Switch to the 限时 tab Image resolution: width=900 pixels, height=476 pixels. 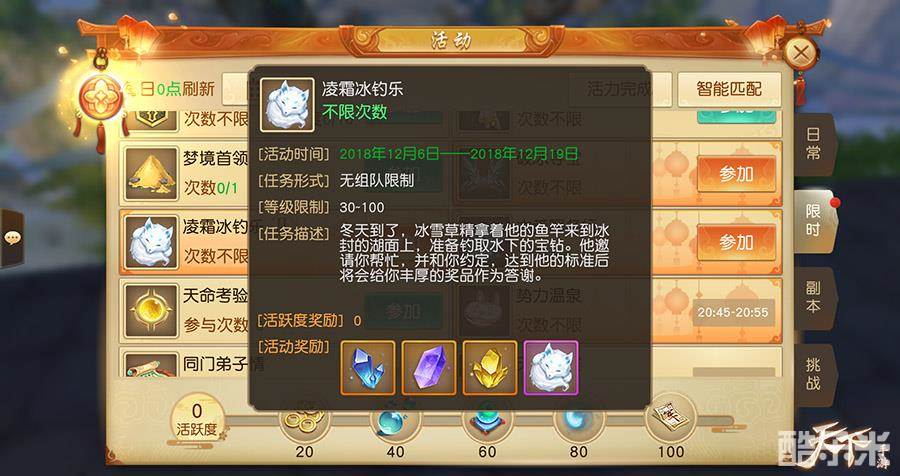(813, 220)
